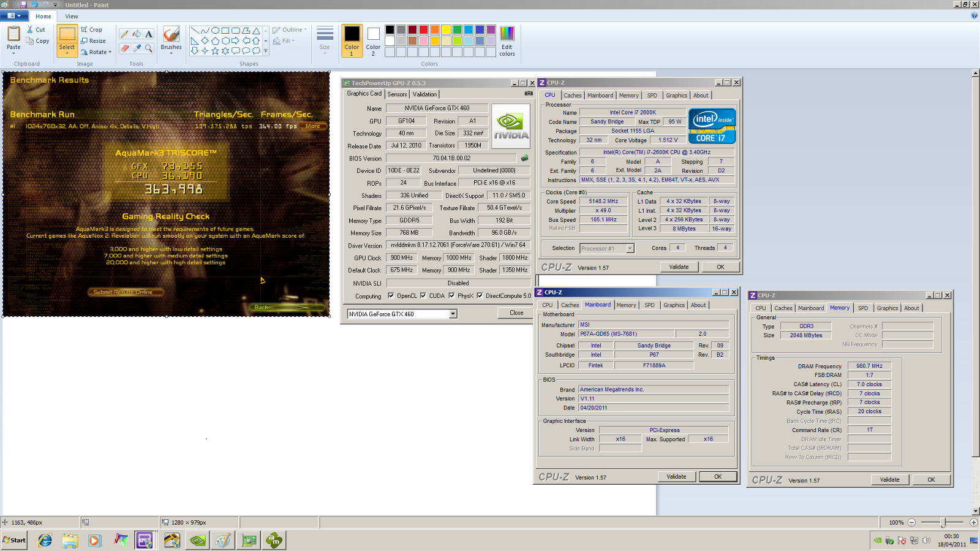This screenshot has height=551, width=980.
Task: Open Edit colors dialog
Action: [x=507, y=40]
